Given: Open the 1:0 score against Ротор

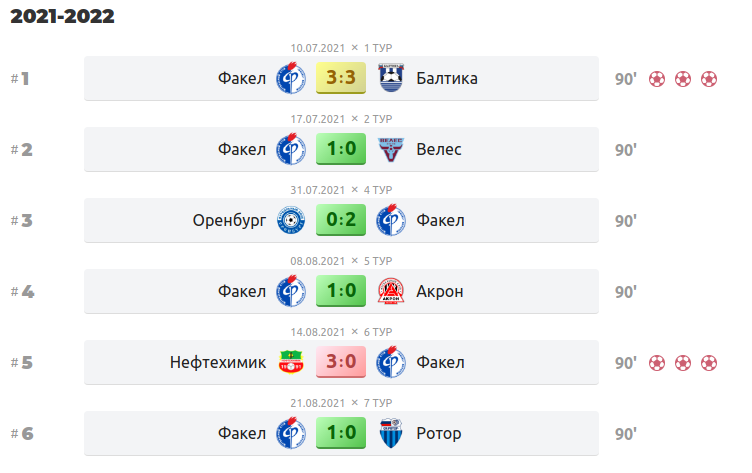Looking at the screenshot, I should point(341,433).
